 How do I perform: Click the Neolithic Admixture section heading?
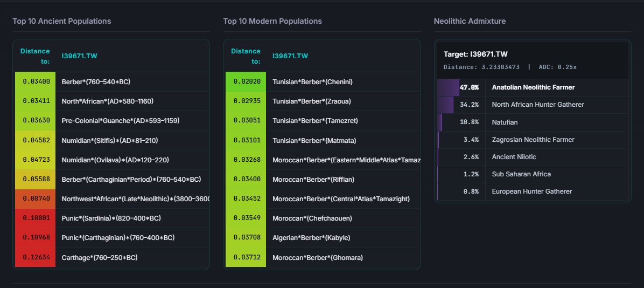tap(470, 21)
